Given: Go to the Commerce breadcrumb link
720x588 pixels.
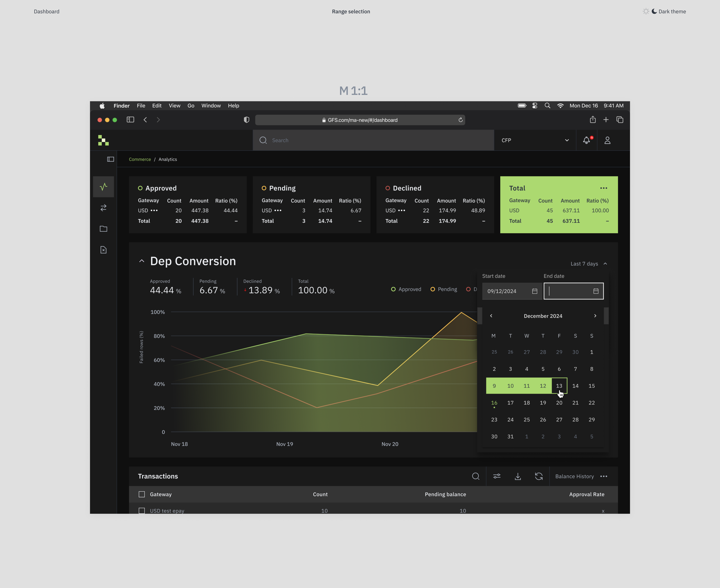Looking at the screenshot, I should 139,159.
